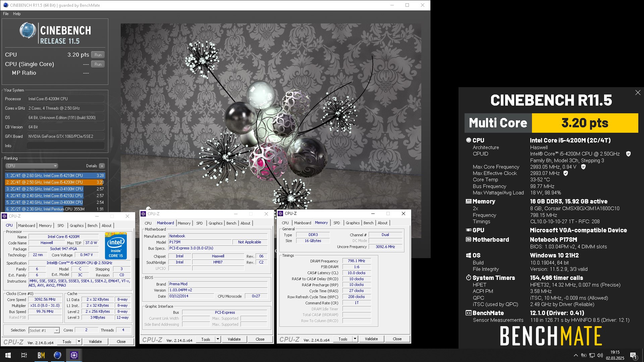
Task: Open the About tab in the CPU-Z Memory window
Action: point(383,223)
